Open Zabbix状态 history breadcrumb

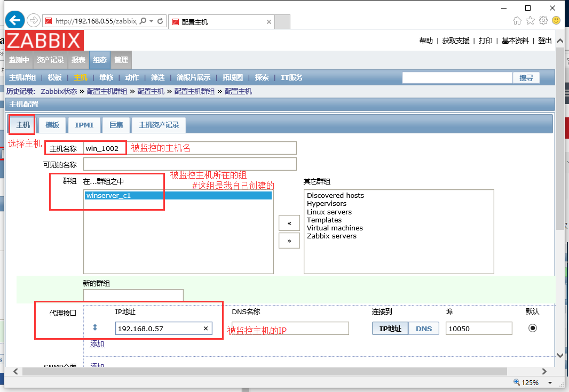tap(59, 91)
